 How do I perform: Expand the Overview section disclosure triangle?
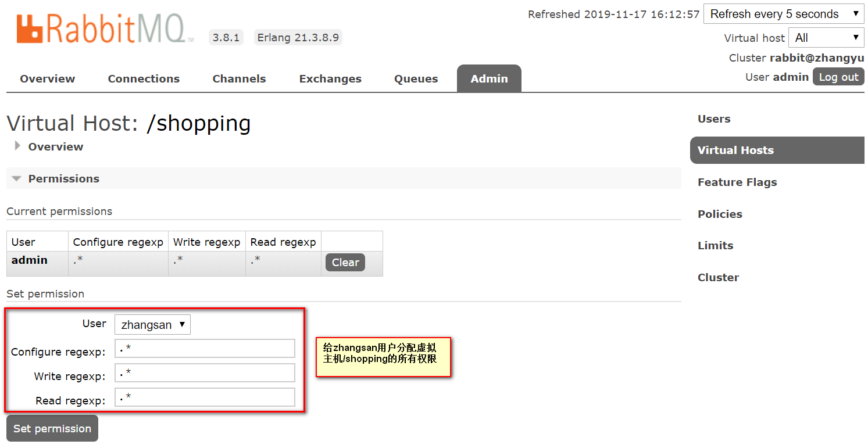[17, 146]
